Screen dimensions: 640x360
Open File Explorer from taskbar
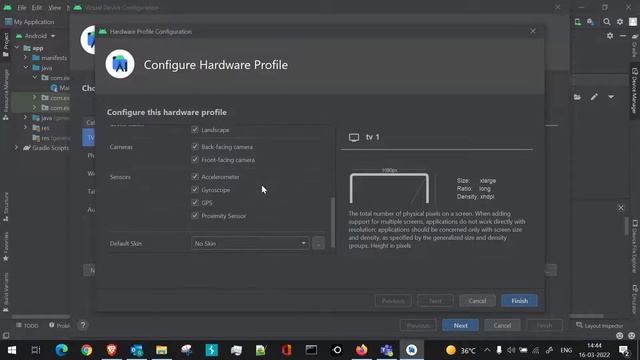(162, 350)
